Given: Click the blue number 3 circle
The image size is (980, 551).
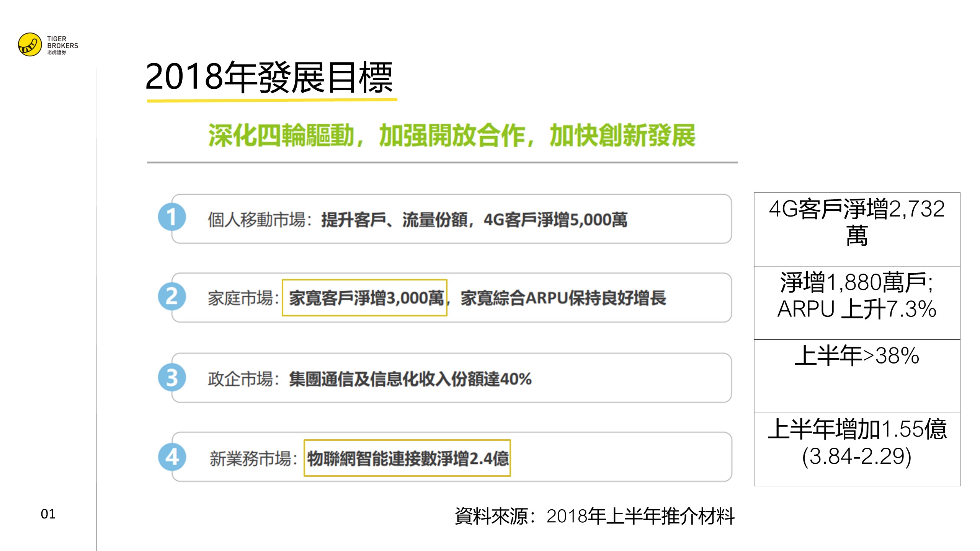Looking at the screenshot, I should (172, 377).
